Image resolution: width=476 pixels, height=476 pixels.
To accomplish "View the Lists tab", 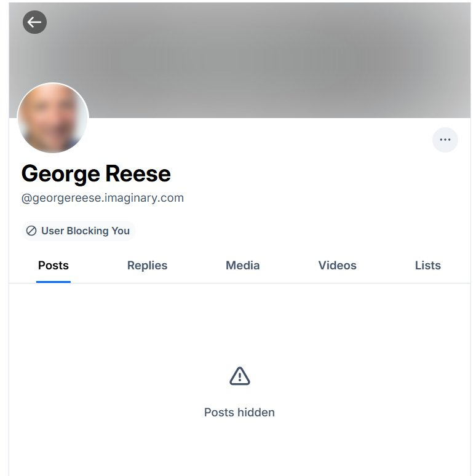I will [427, 266].
